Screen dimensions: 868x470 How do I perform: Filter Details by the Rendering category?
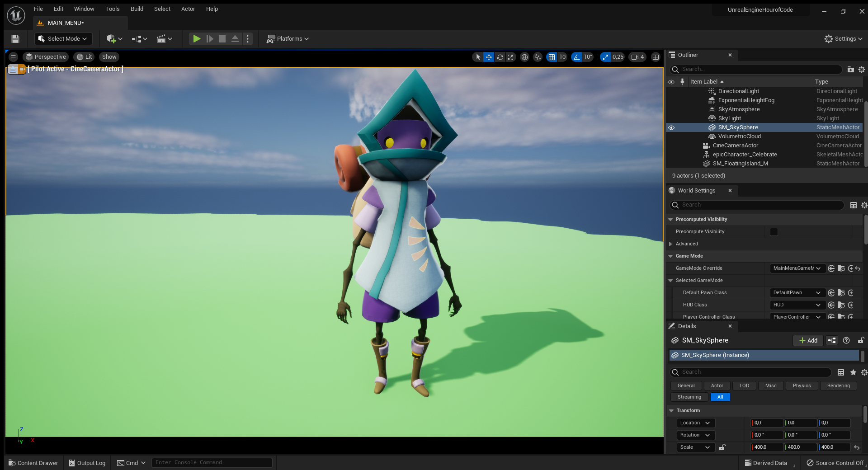click(839, 386)
